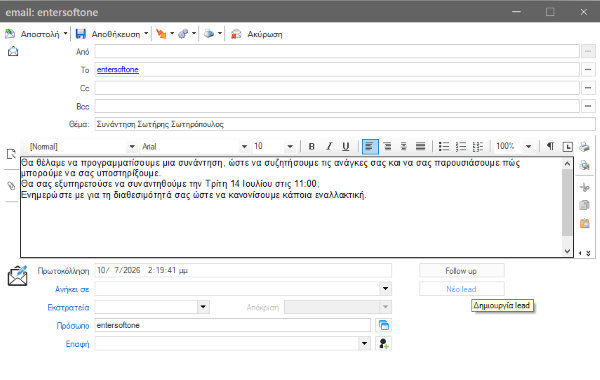
Task: Toggle bold formatting
Action: [311, 147]
